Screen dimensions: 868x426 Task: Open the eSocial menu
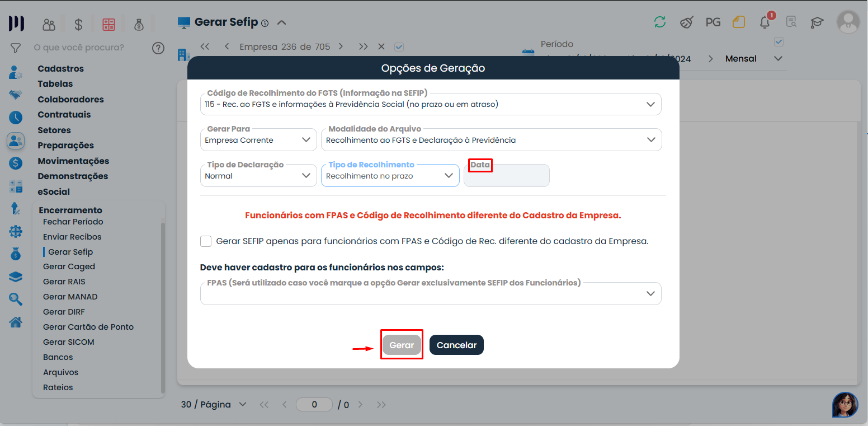(x=54, y=191)
